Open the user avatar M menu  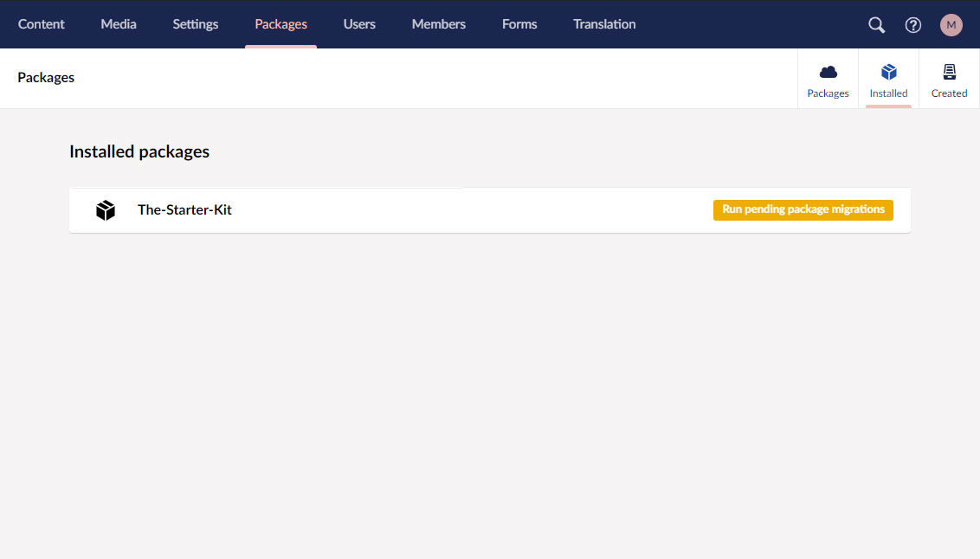click(x=951, y=25)
